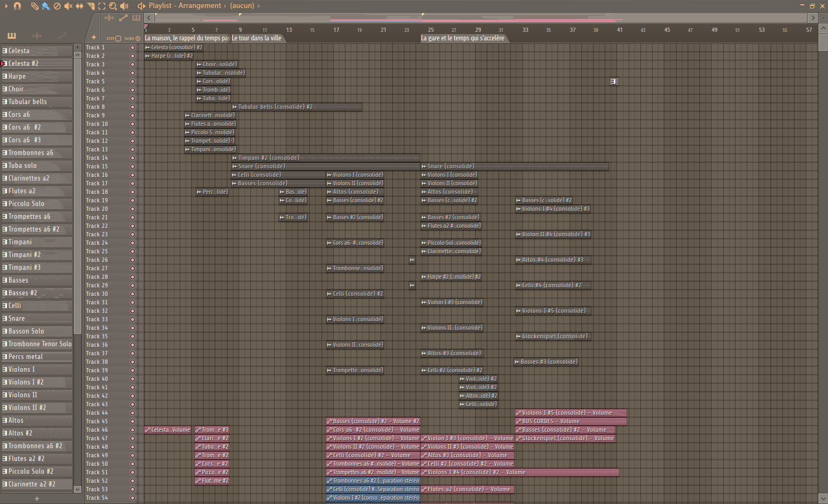Click the picker list scroll down arrow
This screenshot has height=504, width=828.
[x=78, y=489]
